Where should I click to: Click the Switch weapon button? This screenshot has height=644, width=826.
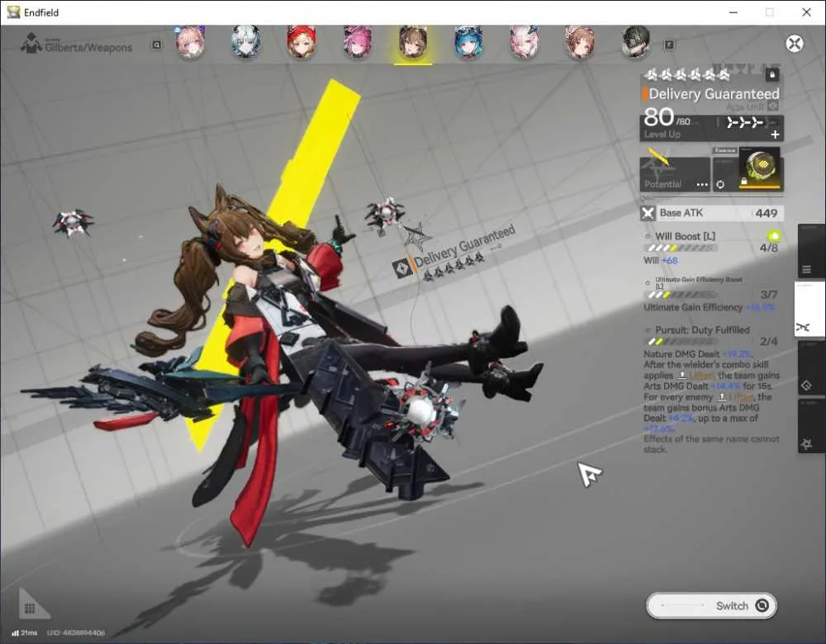click(x=712, y=605)
